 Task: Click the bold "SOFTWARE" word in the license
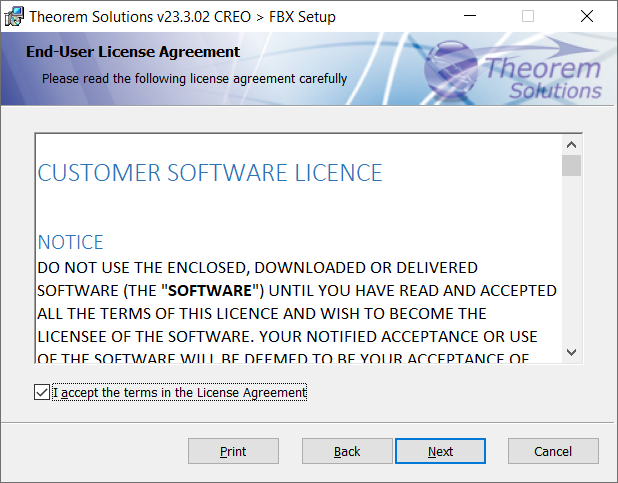click(x=209, y=291)
